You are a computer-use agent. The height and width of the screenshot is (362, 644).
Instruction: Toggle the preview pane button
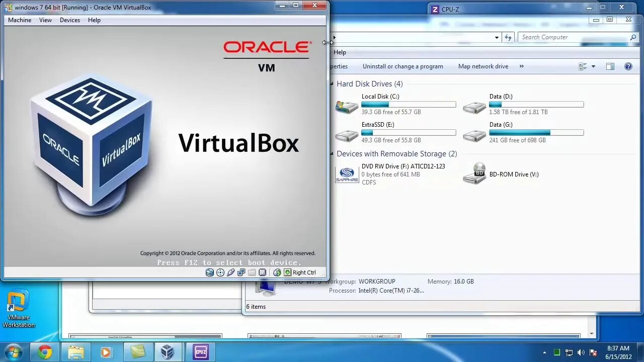pyautogui.click(x=610, y=66)
